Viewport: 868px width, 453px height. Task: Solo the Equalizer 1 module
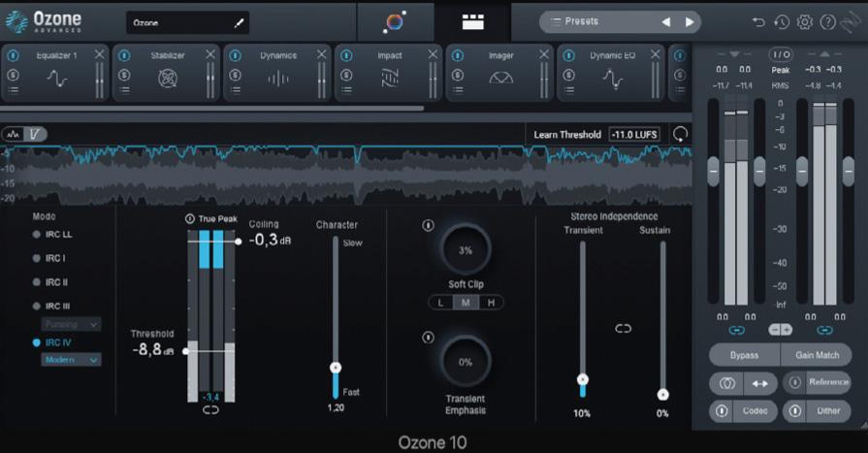[13, 75]
